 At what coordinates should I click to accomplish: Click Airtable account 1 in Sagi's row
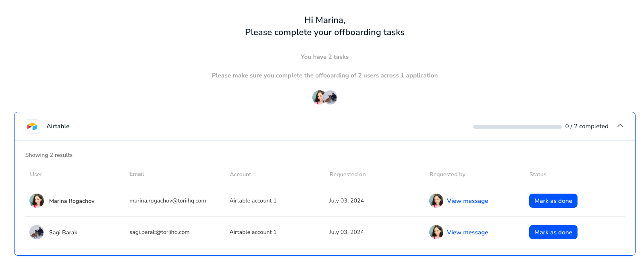point(253,232)
